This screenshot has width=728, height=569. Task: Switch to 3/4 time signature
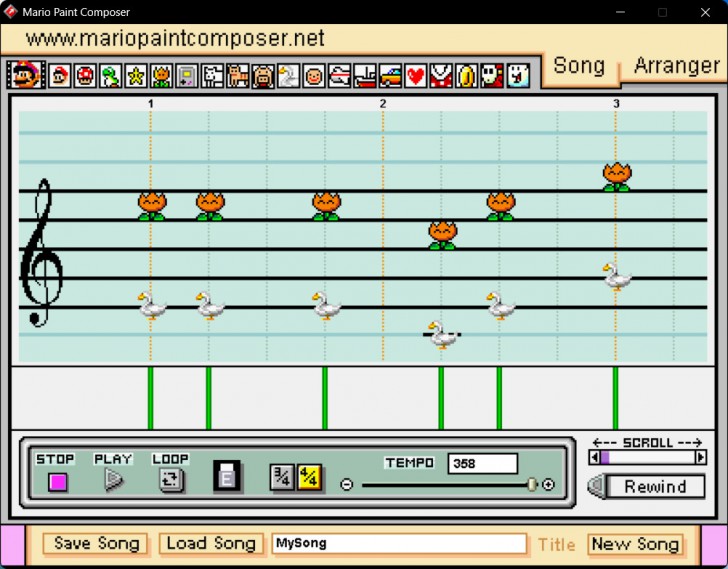(282, 477)
